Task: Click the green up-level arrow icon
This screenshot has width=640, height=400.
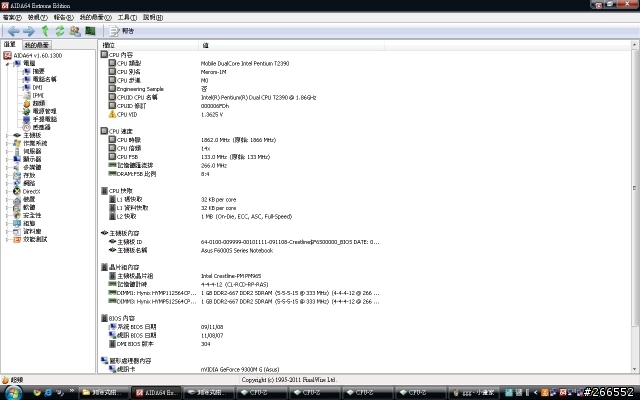Action: pyautogui.click(x=45, y=31)
